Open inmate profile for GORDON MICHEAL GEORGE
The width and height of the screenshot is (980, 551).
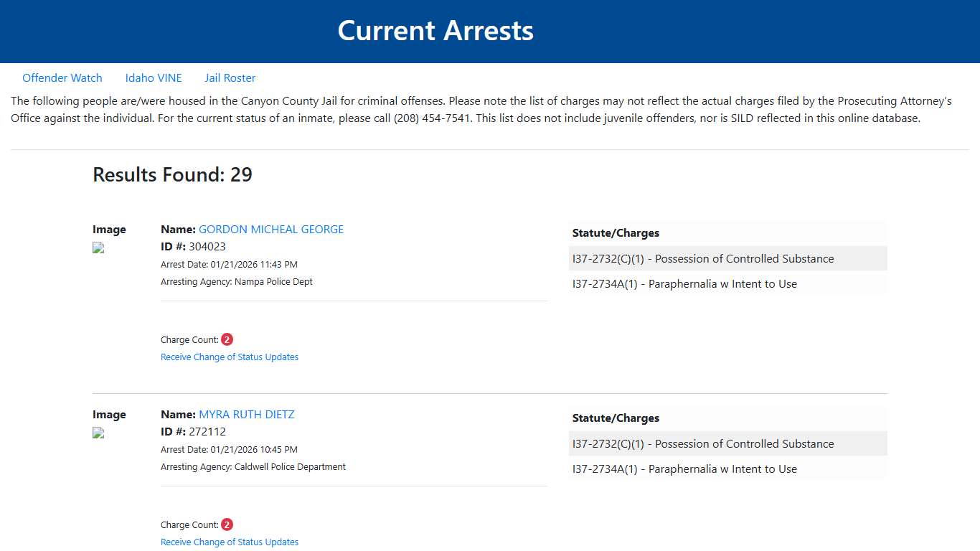click(271, 229)
